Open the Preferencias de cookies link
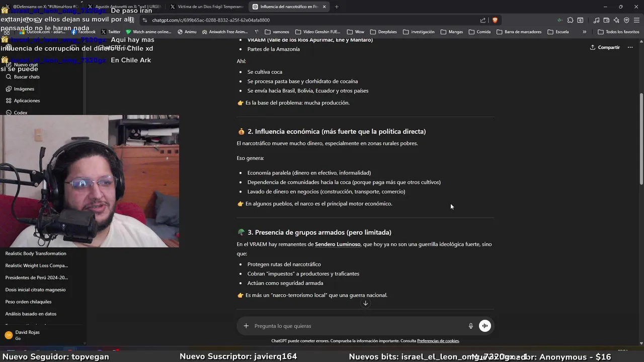The width and height of the screenshot is (644, 362). click(x=438, y=341)
